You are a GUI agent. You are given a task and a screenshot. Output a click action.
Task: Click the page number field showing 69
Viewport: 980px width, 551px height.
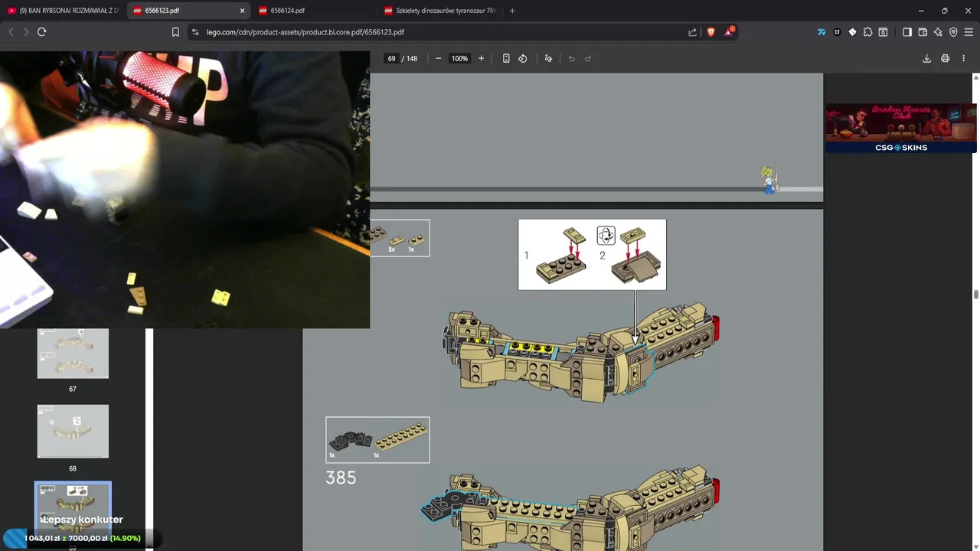[391, 58]
